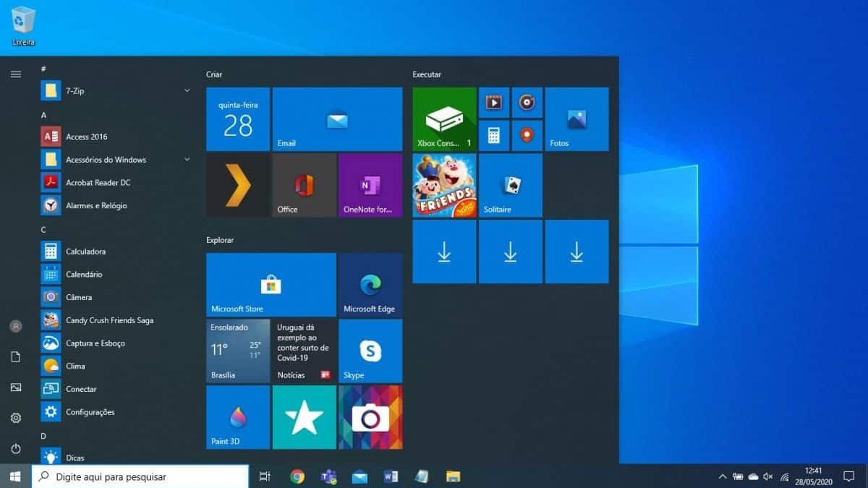Click the muted volume tray icon
Screen dimensions: 868x488
click(x=768, y=476)
